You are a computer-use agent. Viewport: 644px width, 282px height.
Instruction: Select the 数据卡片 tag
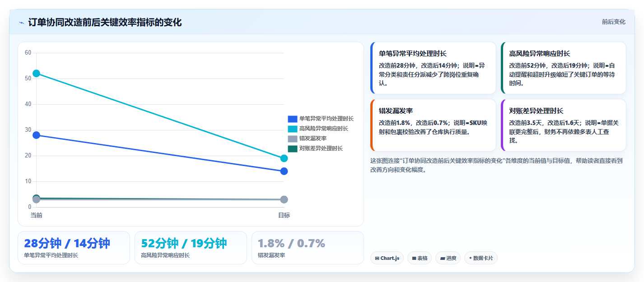click(x=481, y=258)
